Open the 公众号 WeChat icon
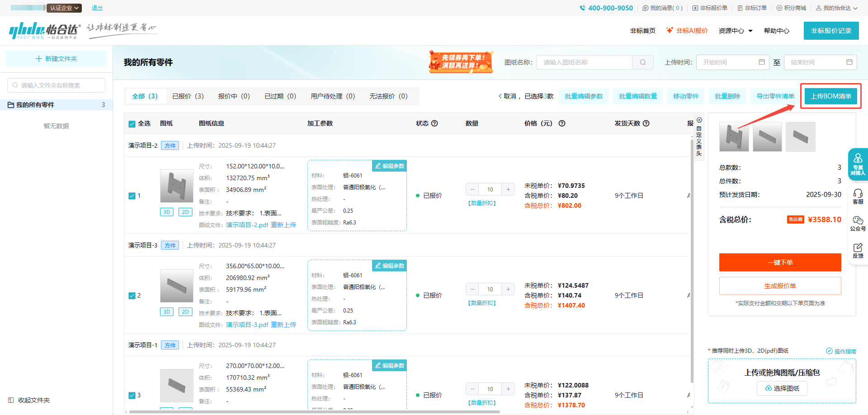868x415 pixels. (x=858, y=223)
